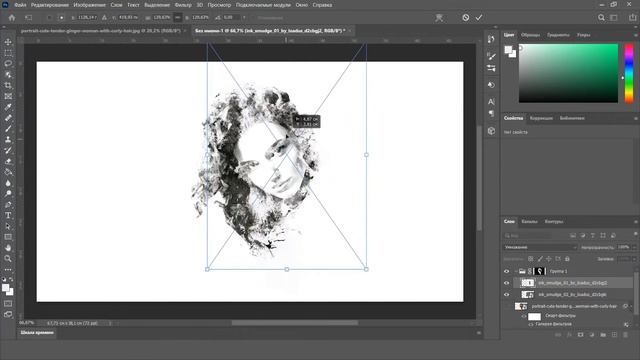The image size is (640, 360).
Task: Click the Home icon in options bar
Action: tap(12, 18)
